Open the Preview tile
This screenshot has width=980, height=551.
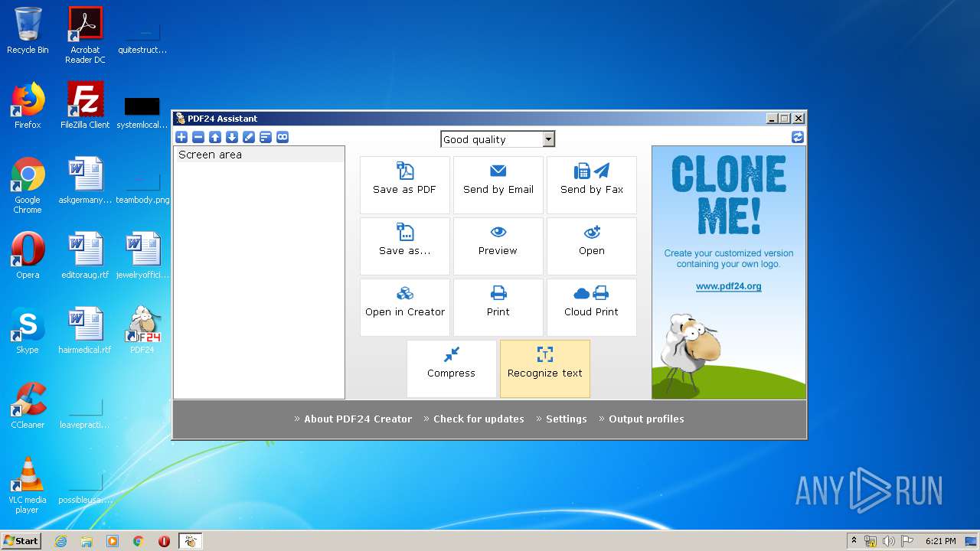[498, 246]
